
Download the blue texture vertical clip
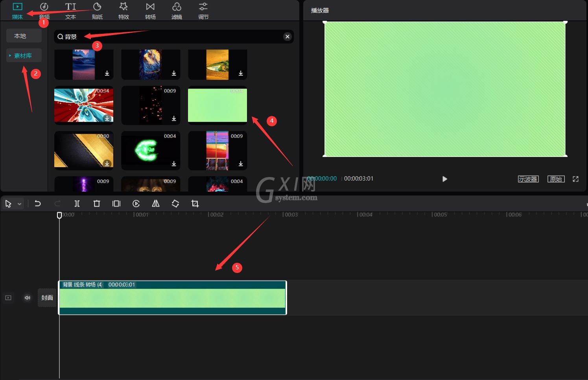tap(174, 73)
